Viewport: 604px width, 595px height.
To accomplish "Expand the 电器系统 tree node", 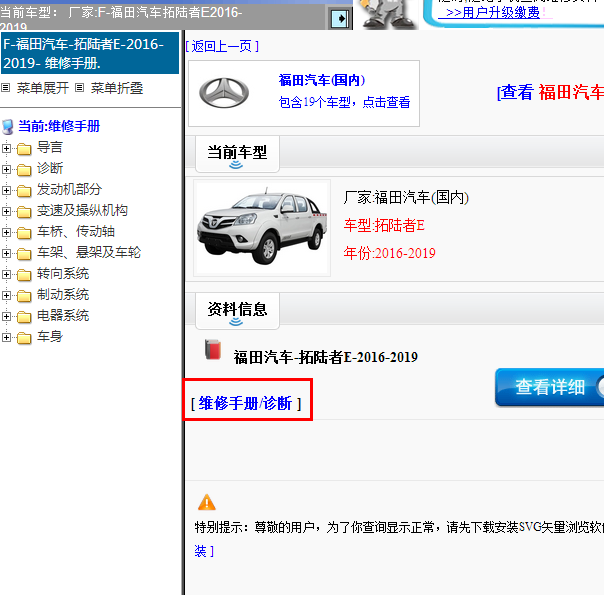I will (6, 316).
